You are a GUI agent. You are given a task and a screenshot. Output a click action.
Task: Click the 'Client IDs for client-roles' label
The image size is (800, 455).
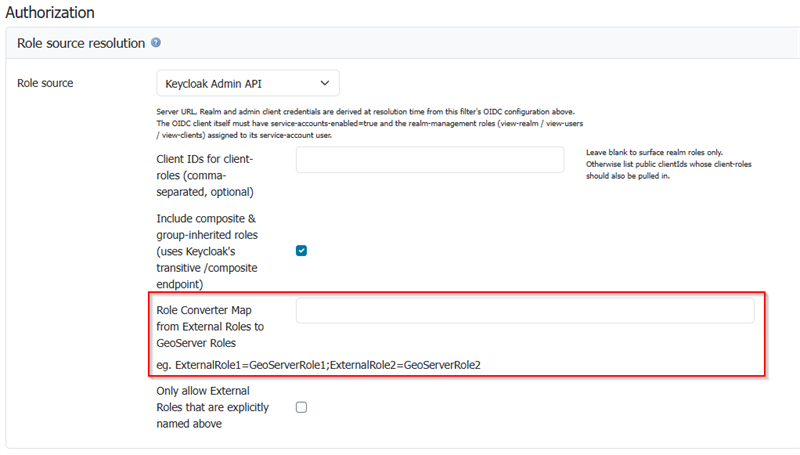(x=205, y=175)
